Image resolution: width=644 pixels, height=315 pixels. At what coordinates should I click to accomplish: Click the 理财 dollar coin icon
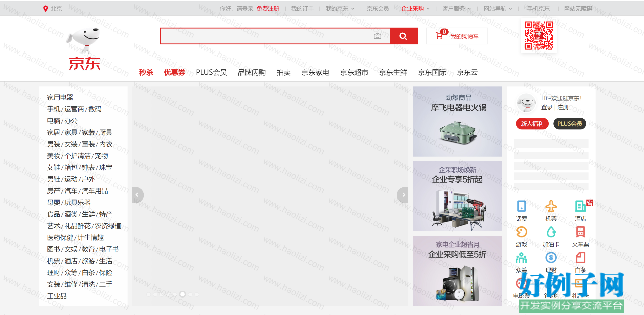tap(551, 258)
